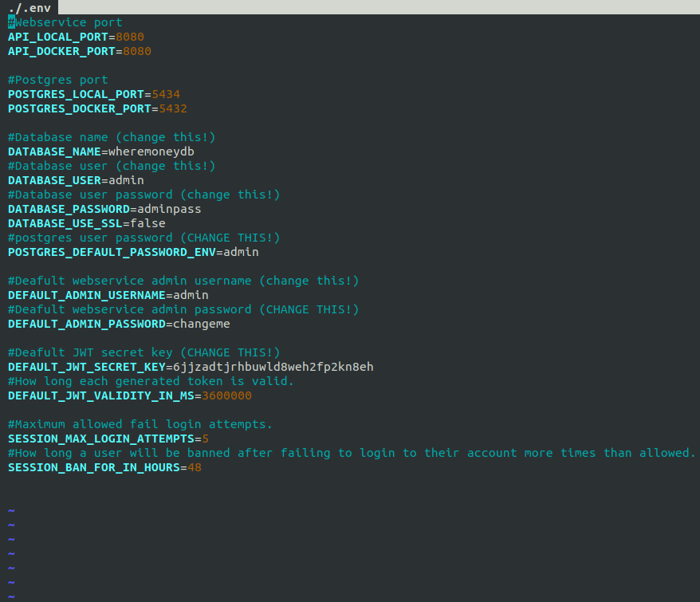Click the 3600000 validity value
The width and height of the screenshot is (700, 602).
(226, 395)
